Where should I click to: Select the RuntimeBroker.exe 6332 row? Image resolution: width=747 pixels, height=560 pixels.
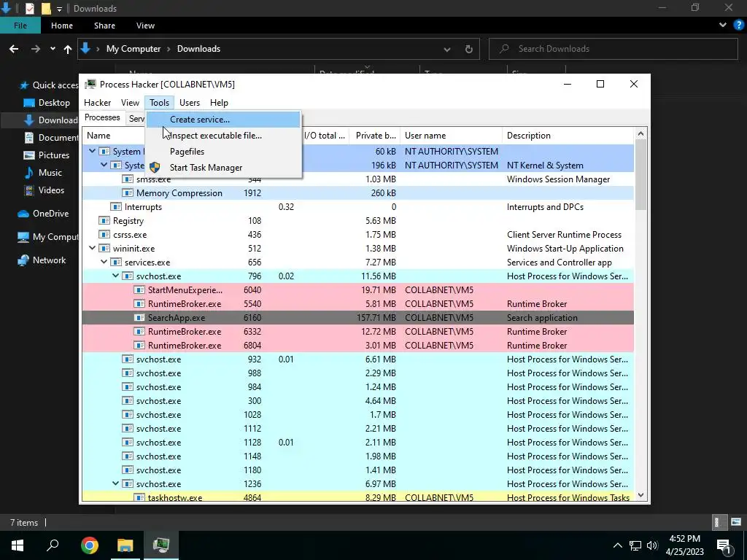(357, 332)
